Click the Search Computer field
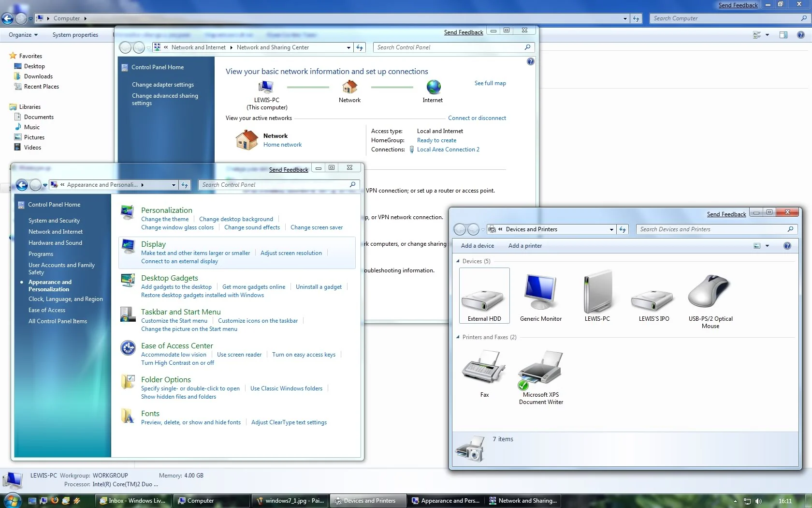 pos(730,18)
